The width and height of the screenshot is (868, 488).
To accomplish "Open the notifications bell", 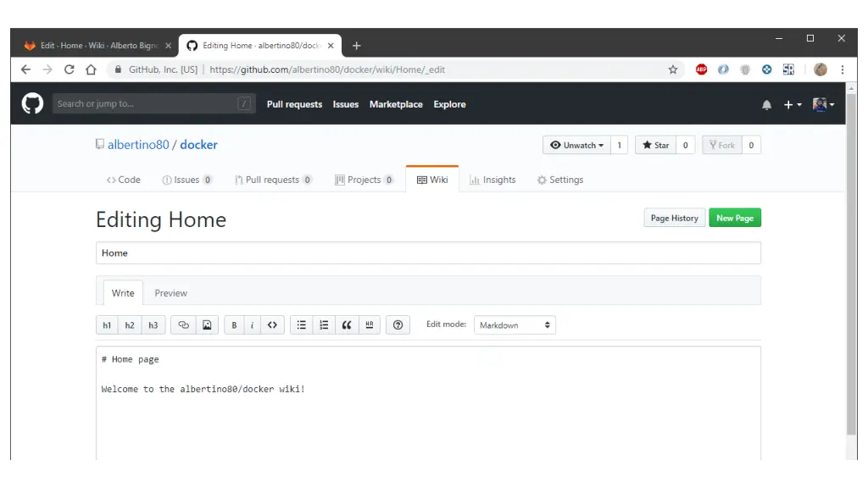I will [x=766, y=104].
